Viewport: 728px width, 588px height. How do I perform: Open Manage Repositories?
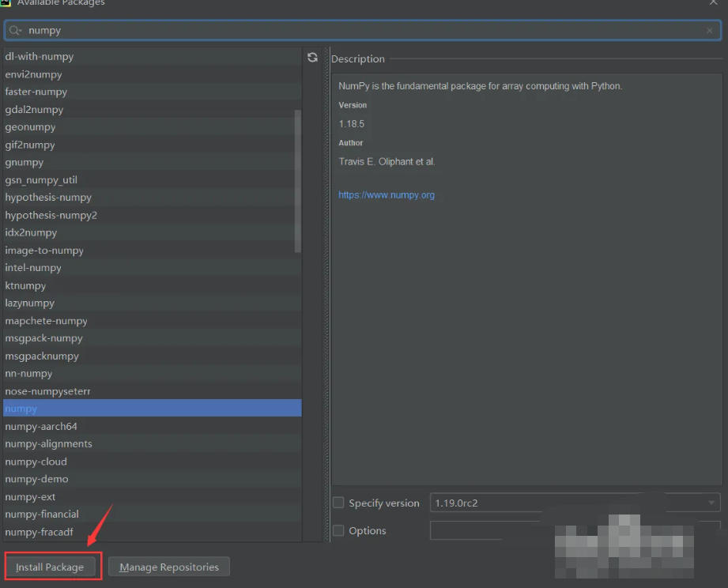pos(168,567)
